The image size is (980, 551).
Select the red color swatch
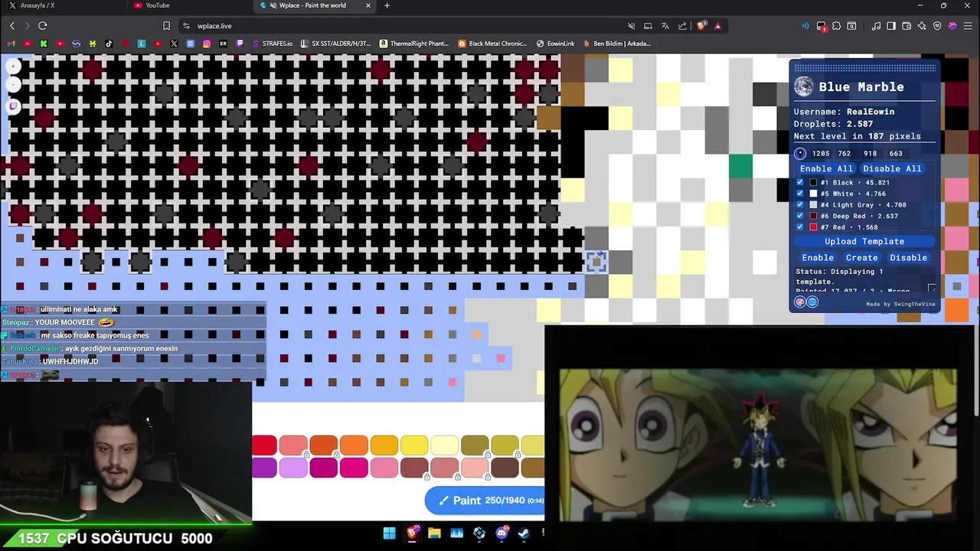(x=264, y=445)
